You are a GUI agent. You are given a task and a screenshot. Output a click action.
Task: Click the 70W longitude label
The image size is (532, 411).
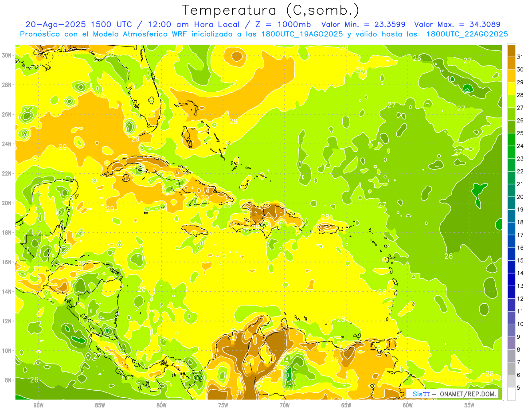tap(285, 405)
